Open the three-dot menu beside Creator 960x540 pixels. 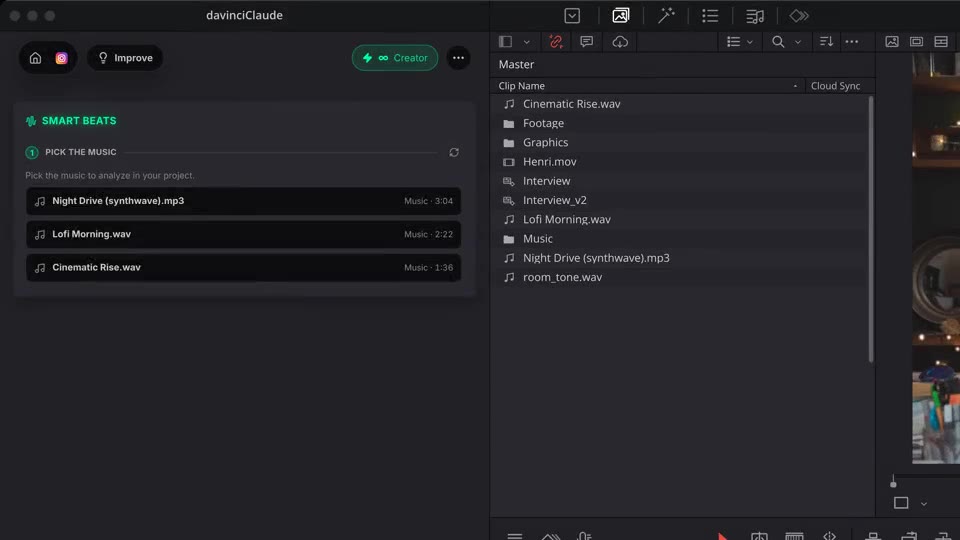click(458, 58)
